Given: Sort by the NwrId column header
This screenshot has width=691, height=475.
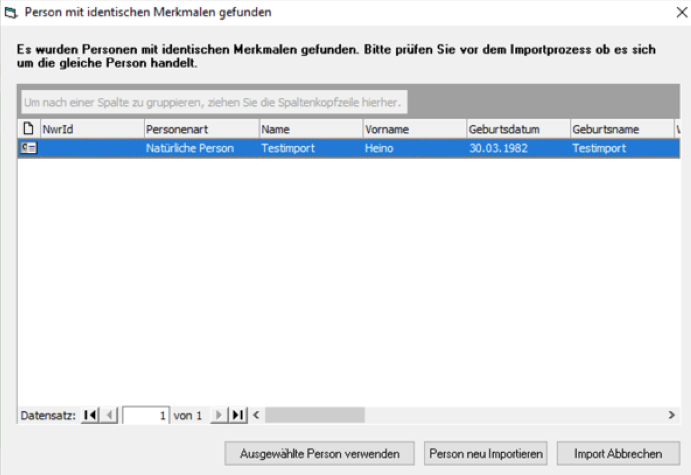Looking at the screenshot, I should (x=90, y=129).
